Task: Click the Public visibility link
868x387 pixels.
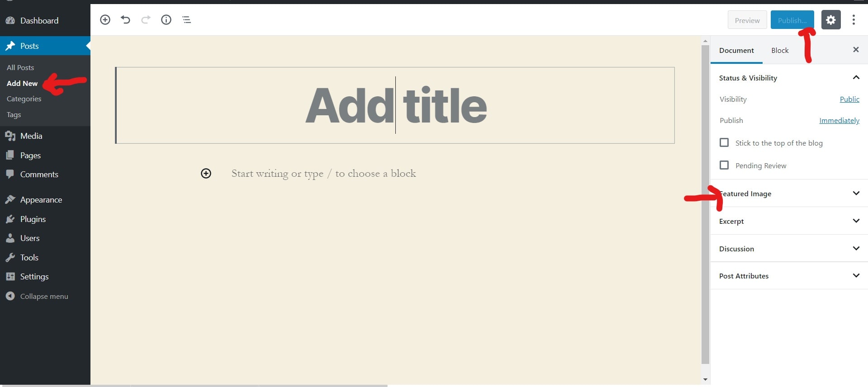Action: (x=849, y=99)
